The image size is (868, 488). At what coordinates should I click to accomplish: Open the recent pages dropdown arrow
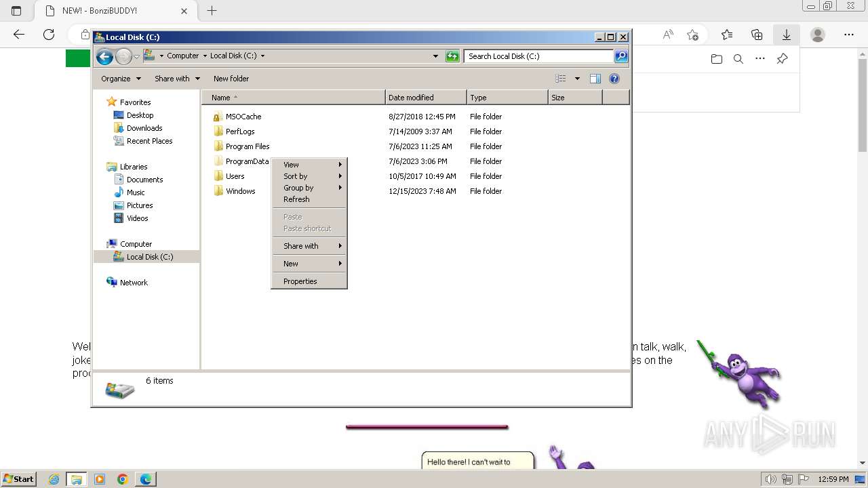[x=136, y=57]
